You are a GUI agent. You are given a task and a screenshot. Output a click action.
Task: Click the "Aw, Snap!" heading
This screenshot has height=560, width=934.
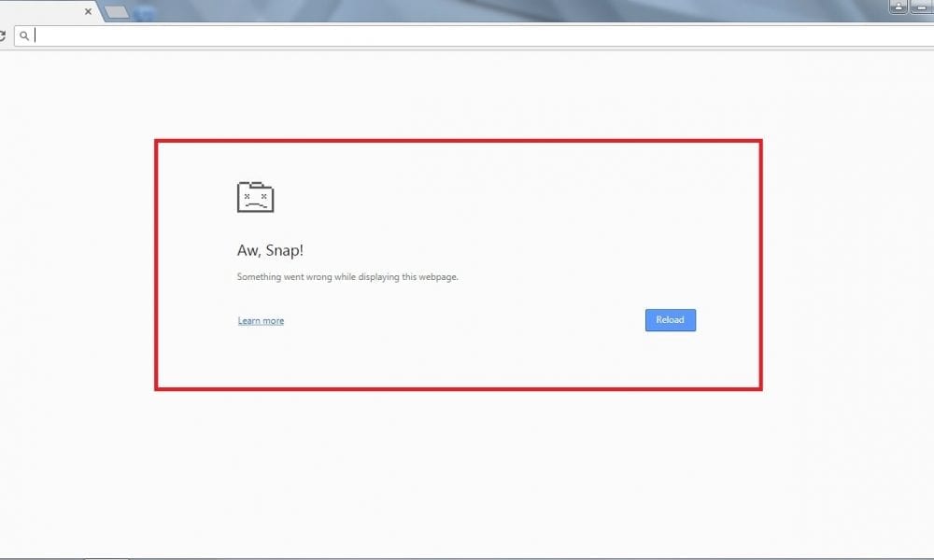coord(270,250)
